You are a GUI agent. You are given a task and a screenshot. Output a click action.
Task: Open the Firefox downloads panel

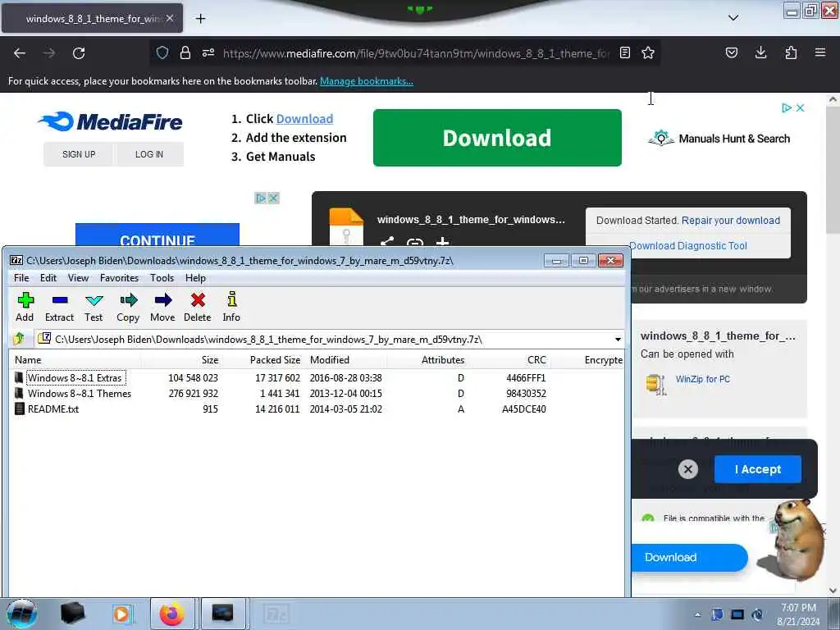click(760, 52)
